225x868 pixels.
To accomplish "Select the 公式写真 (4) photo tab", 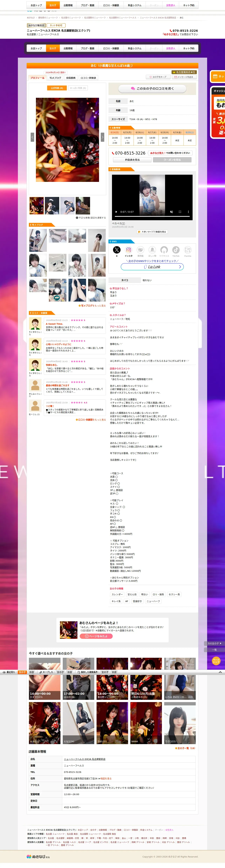I will pyautogui.click(x=57, y=88).
